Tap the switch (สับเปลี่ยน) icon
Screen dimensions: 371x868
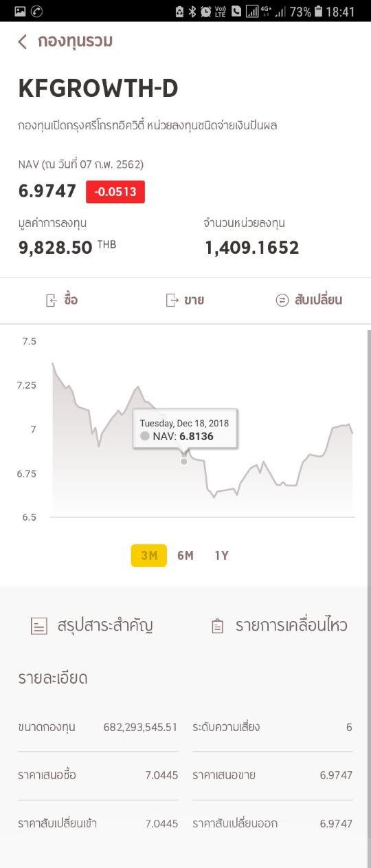[x=282, y=300]
